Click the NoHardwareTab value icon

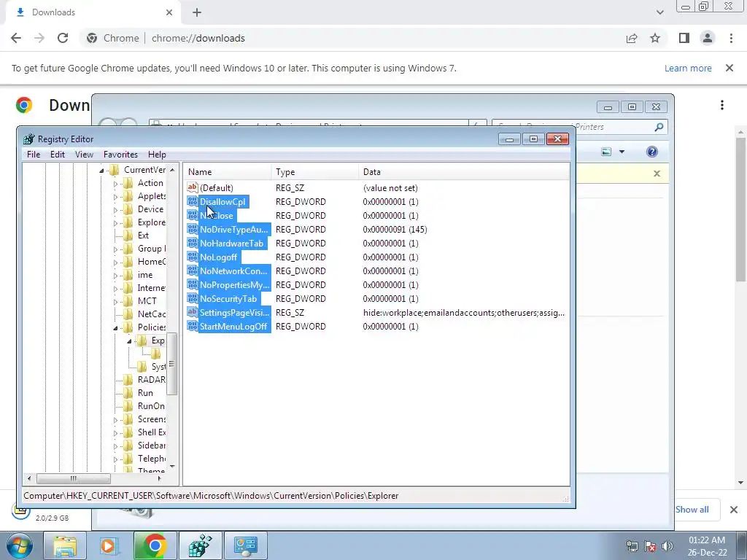[x=193, y=243]
